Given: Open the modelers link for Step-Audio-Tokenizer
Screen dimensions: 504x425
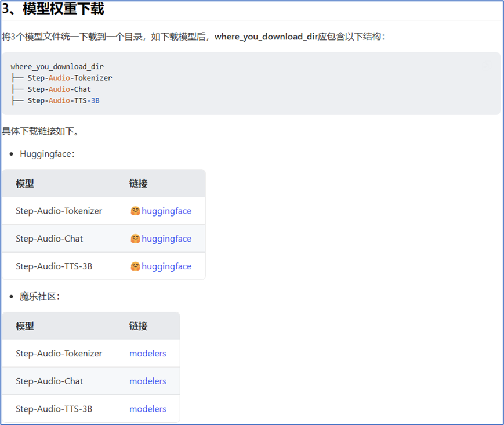Looking at the screenshot, I should 148,354.
